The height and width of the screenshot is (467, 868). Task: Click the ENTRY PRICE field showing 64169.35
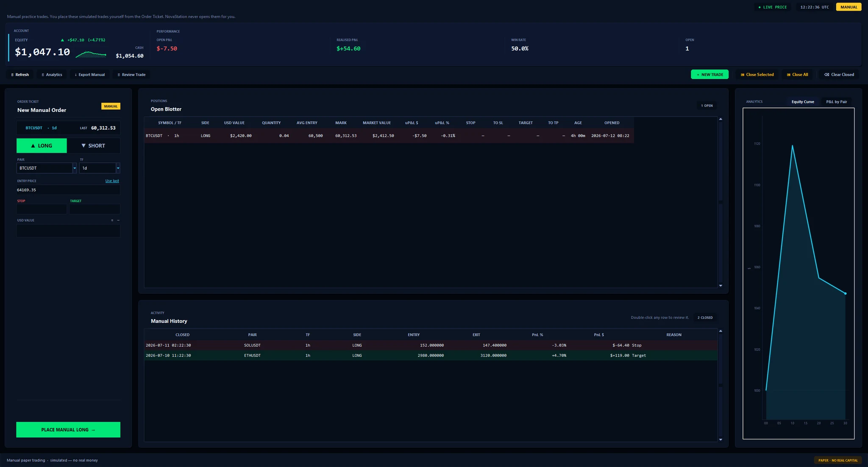coord(68,190)
